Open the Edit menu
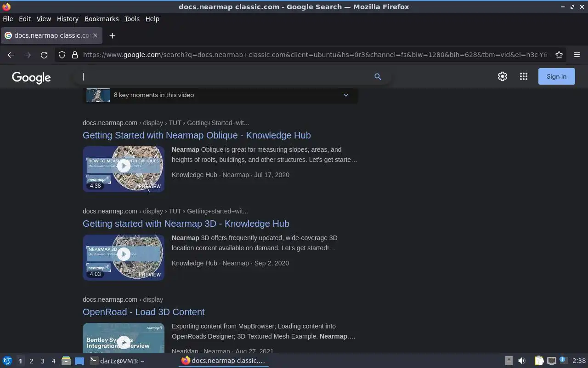The image size is (588, 368). click(25, 19)
